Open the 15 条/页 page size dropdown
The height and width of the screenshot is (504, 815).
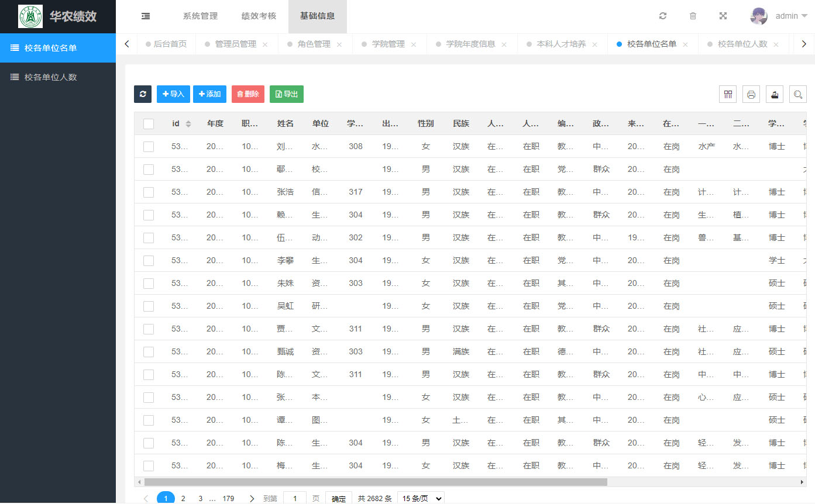pos(420,498)
